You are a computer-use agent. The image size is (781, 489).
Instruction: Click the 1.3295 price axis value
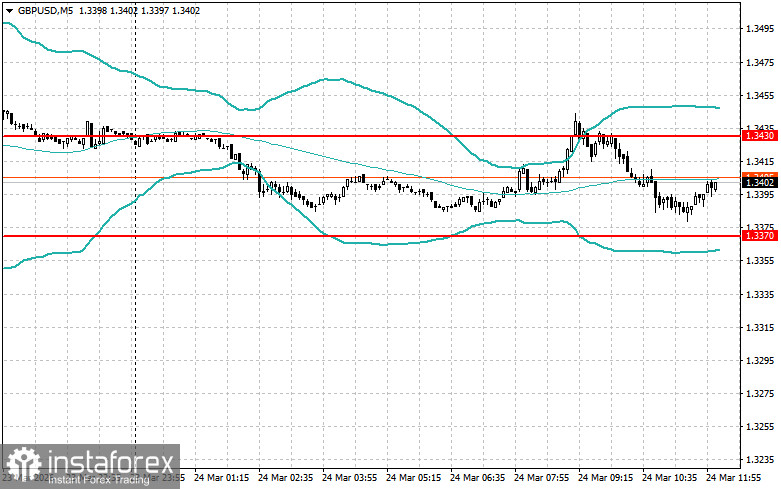coord(760,361)
